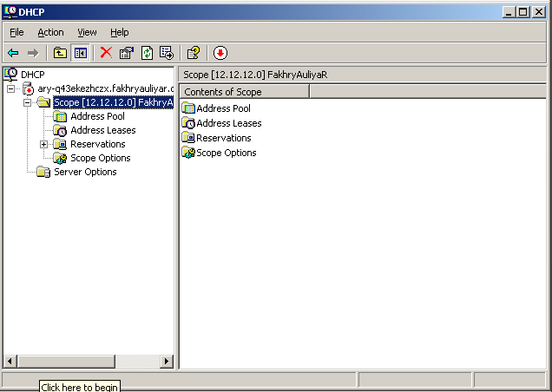Collapse the server ary-q43ekezhczx node
Image resolution: width=552 pixels, height=392 pixels.
pyautogui.click(x=11, y=88)
